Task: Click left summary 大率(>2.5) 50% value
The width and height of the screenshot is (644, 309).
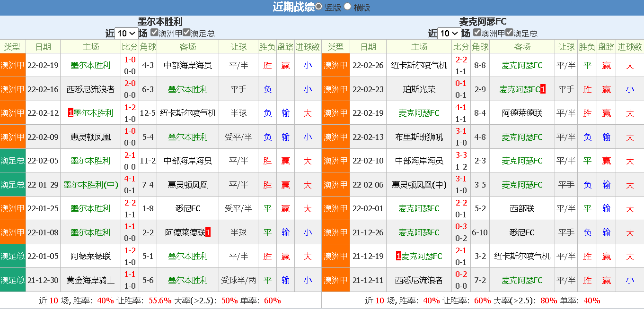Action: 229,300
